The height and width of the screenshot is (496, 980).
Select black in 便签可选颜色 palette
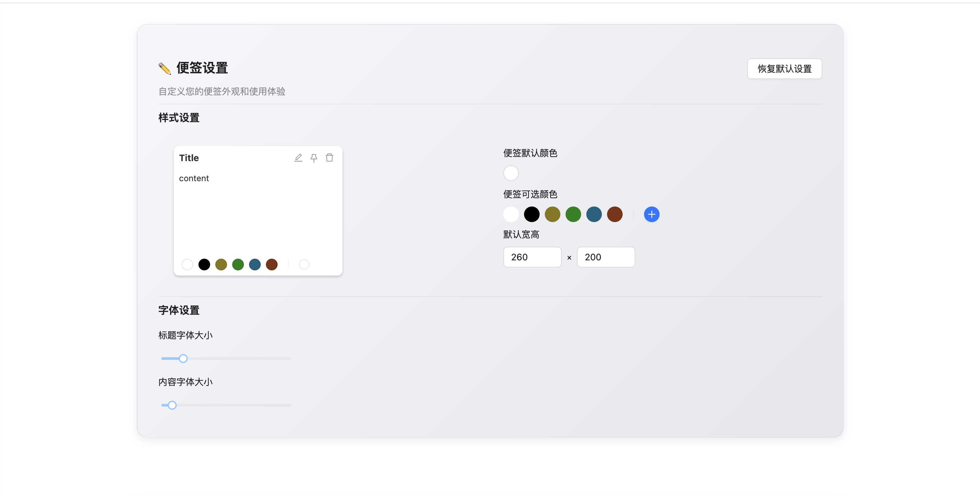click(x=532, y=215)
